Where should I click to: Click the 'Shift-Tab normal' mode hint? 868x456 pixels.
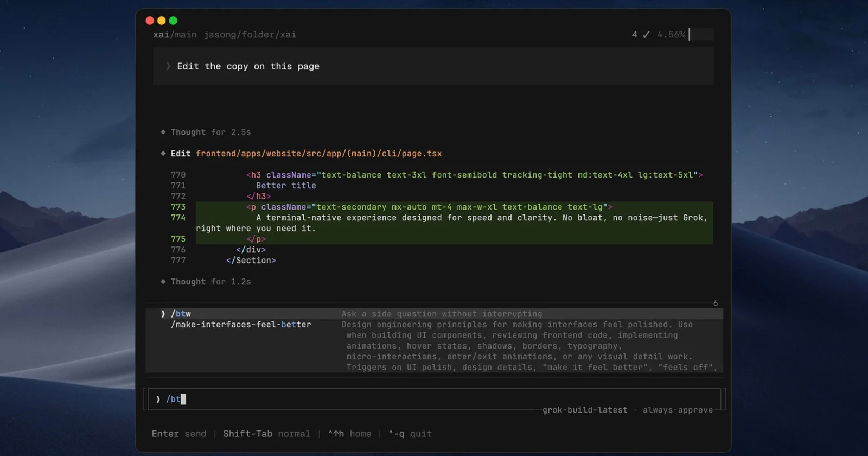[x=266, y=434]
